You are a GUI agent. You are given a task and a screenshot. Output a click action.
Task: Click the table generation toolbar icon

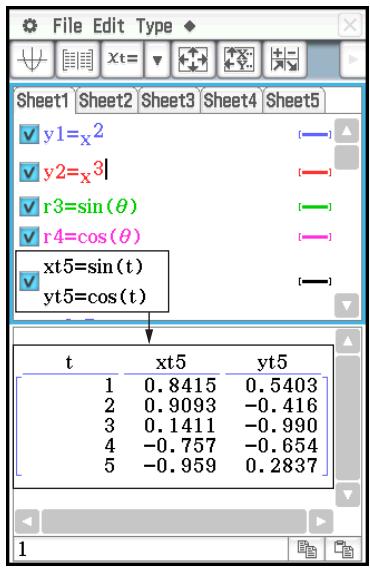(x=78, y=59)
